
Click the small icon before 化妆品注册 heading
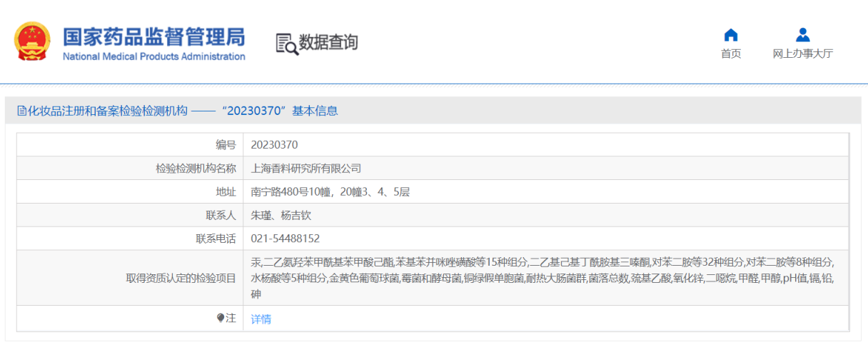(x=21, y=111)
